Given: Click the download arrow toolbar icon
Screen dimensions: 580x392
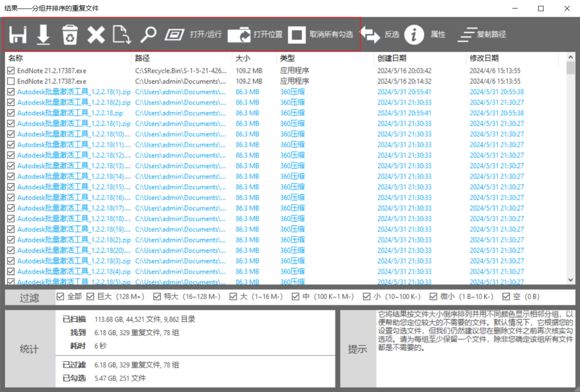Looking at the screenshot, I should click(44, 35).
